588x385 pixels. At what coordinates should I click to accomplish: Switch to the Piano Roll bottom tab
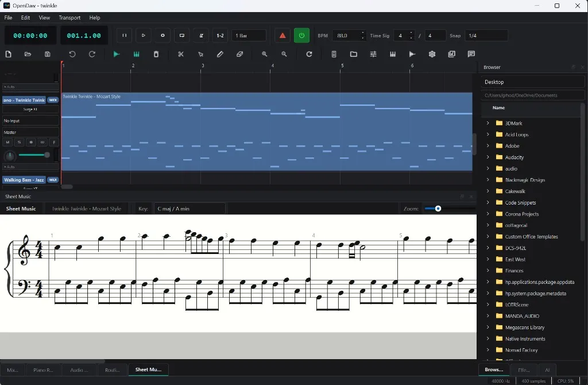tap(44, 369)
